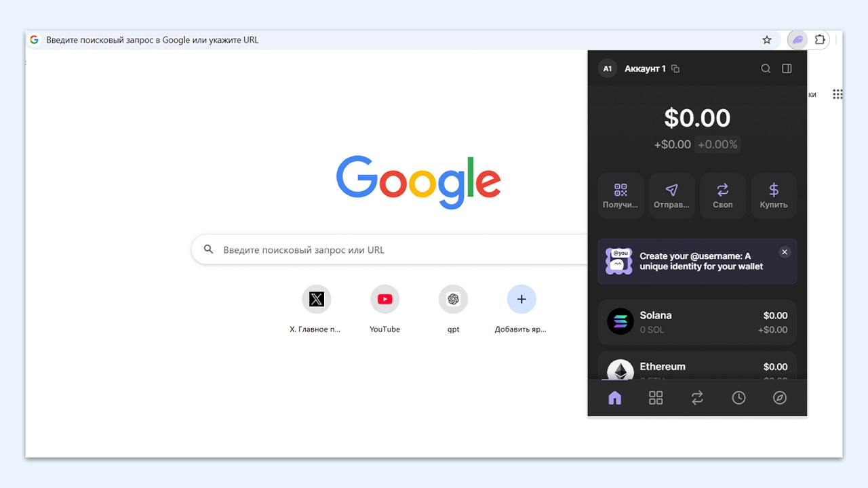This screenshot has height=488, width=868.
Task: Click the +$0.00 balance change text
Action: point(672,144)
